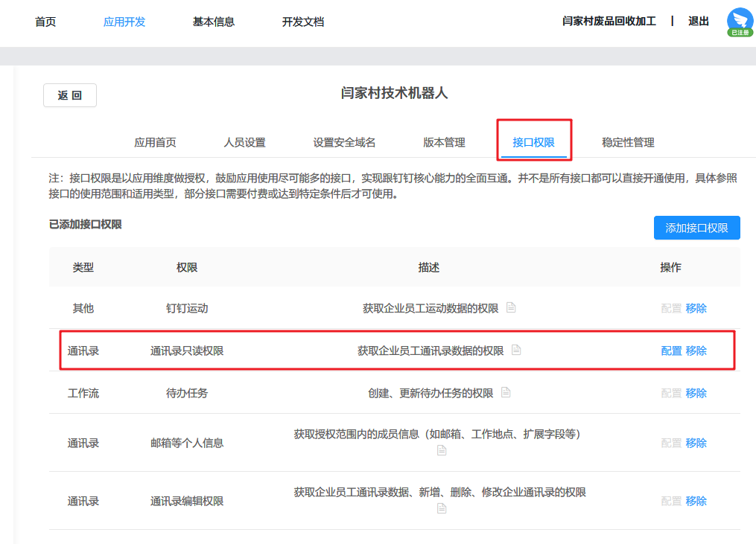The width and height of the screenshot is (756, 544).
Task: Select the 接口权限 tab
Action: point(534,142)
